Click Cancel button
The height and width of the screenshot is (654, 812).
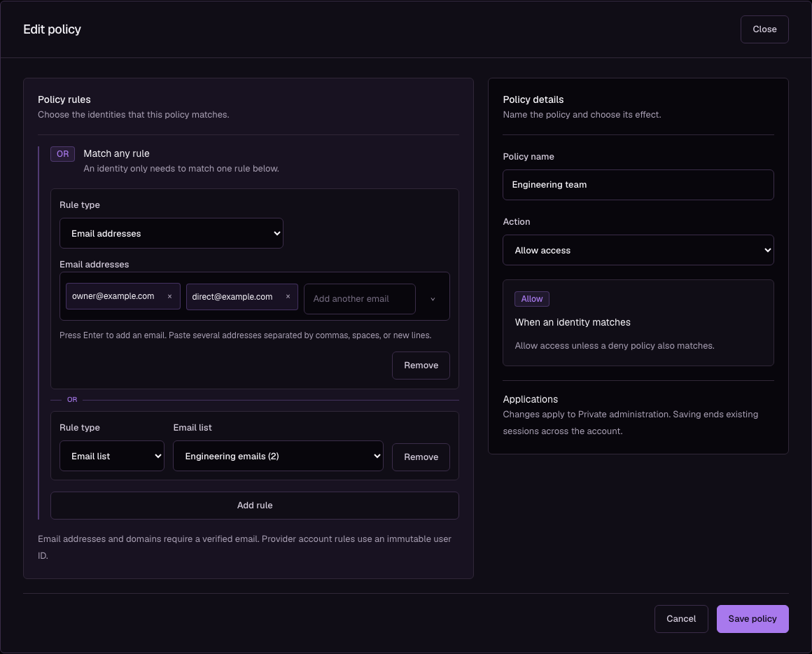[x=681, y=619]
